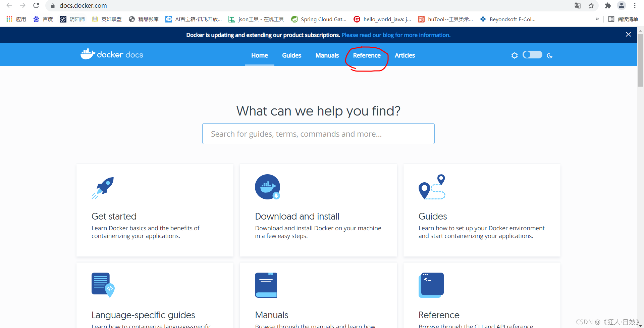Viewport: 644px width, 328px height.
Task: Reload the page with refresh icon
Action: point(36,5)
